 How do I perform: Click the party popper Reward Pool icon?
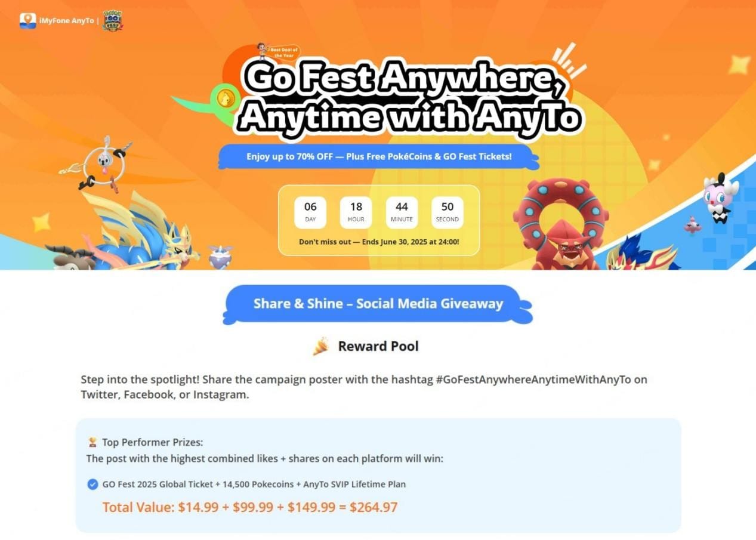tap(321, 346)
